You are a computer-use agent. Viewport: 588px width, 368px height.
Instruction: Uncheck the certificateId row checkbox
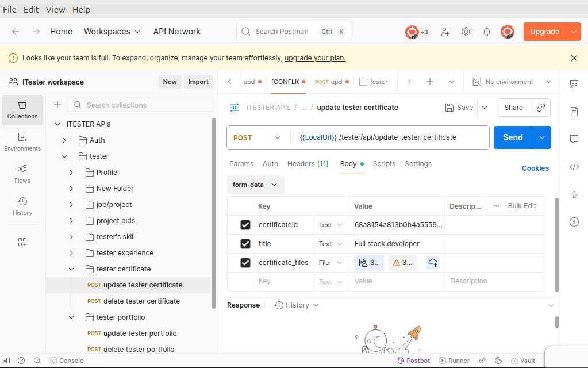[x=245, y=225]
